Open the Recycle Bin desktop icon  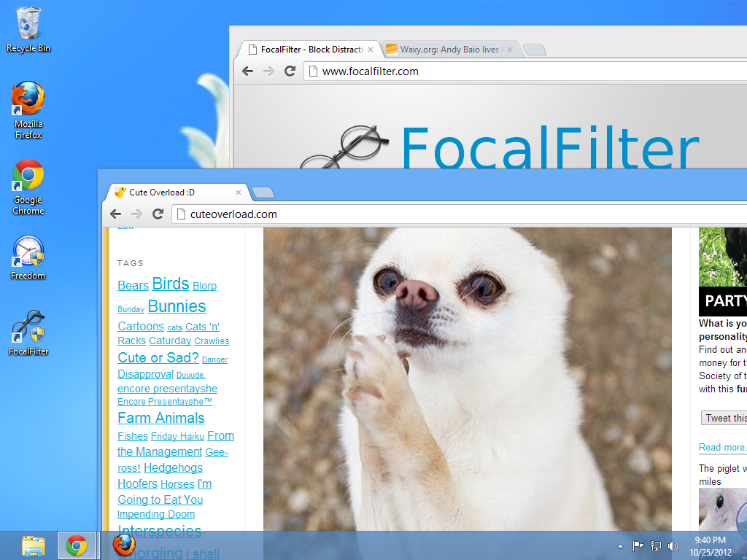[x=28, y=29]
